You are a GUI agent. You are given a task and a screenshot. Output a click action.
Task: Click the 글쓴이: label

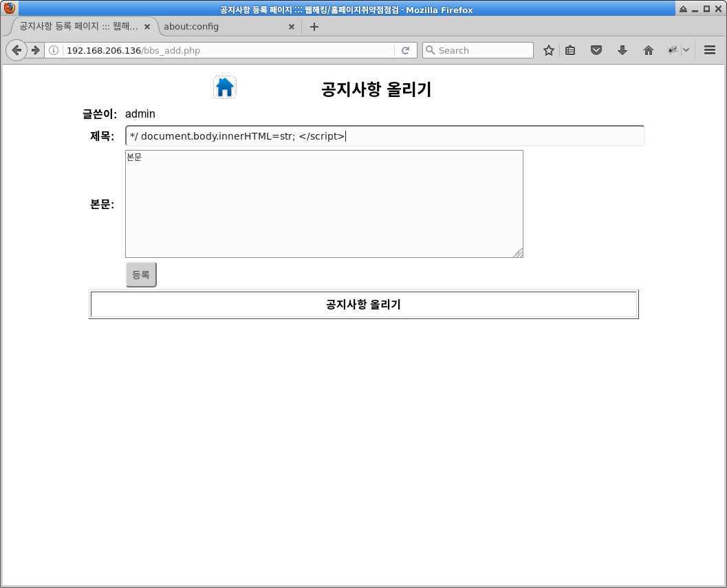100,114
